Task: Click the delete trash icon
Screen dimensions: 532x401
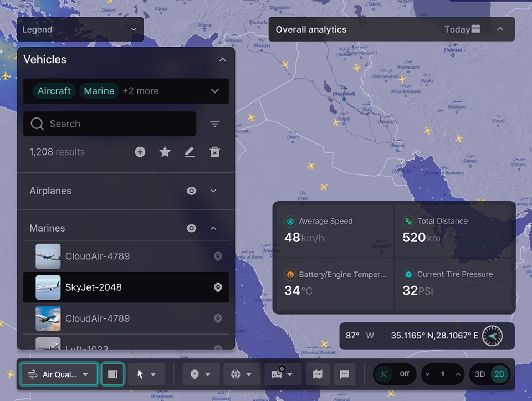Action: (215, 152)
